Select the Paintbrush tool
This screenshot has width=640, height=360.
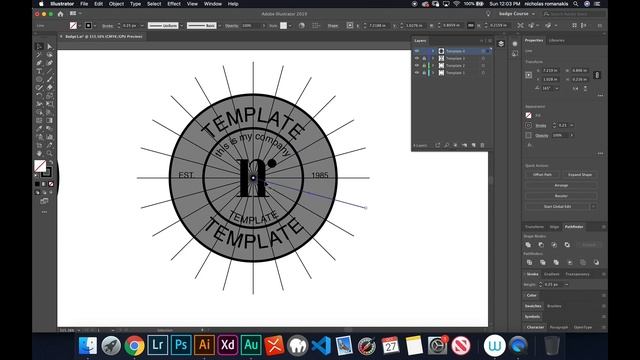coord(49,79)
